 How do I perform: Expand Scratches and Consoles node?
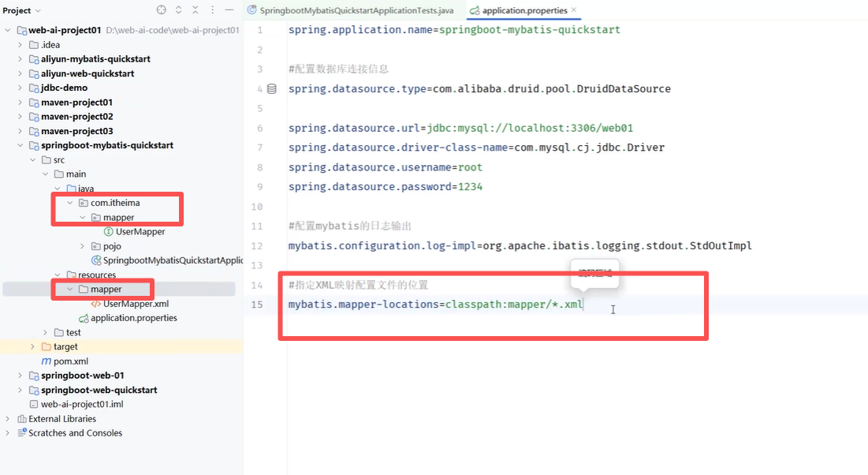click(x=8, y=433)
